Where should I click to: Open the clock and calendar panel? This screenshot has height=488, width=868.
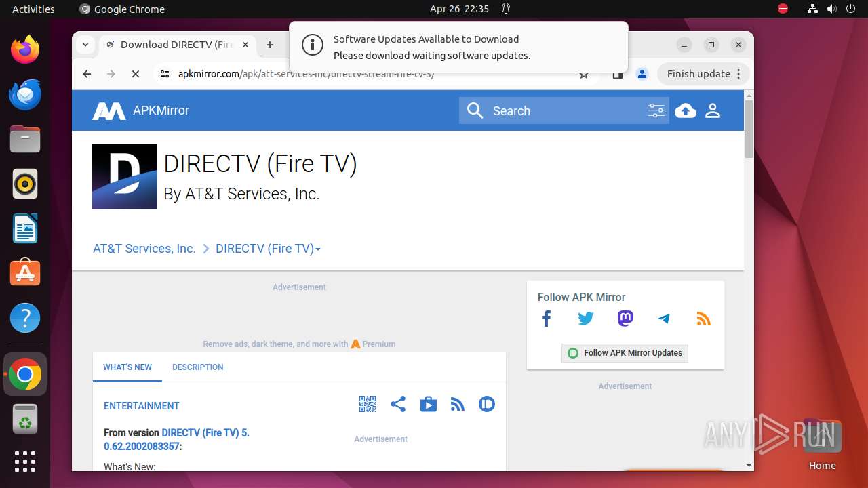(459, 9)
